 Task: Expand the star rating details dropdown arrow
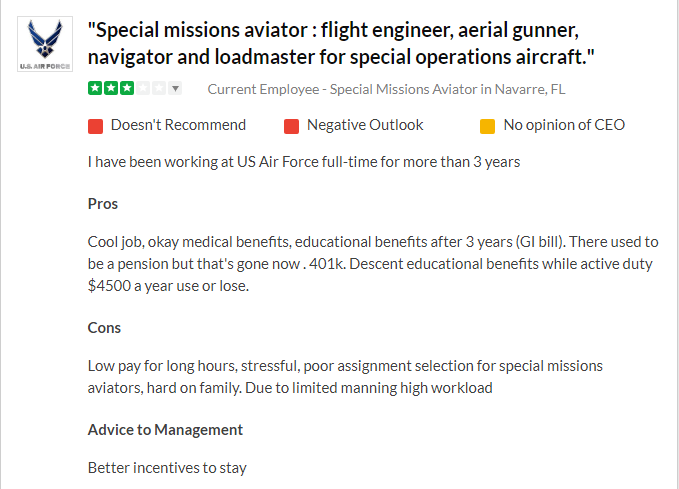[x=176, y=89]
